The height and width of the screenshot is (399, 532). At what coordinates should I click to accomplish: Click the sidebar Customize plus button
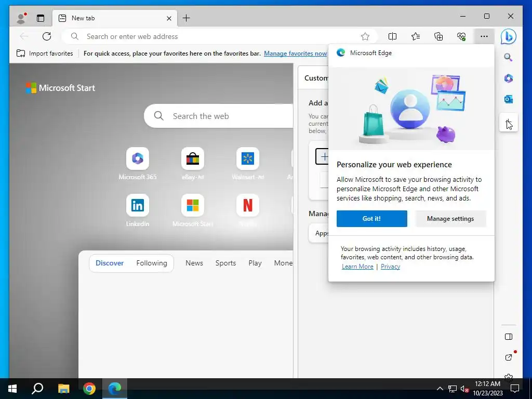point(508,122)
